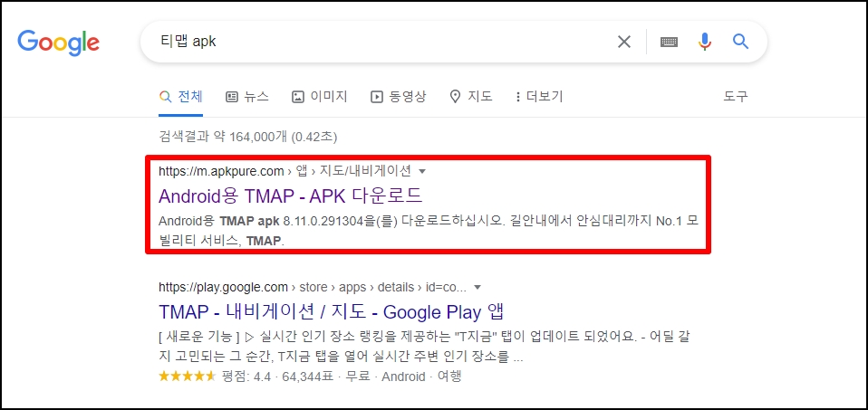Start voice search with microphone icon
The width and height of the screenshot is (868, 410).
point(704,42)
